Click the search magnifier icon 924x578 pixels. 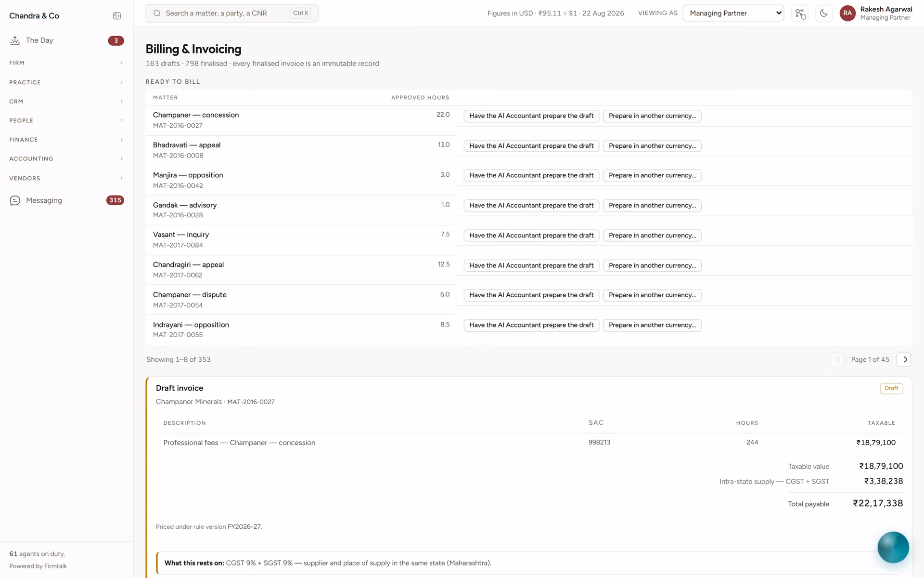(x=157, y=13)
